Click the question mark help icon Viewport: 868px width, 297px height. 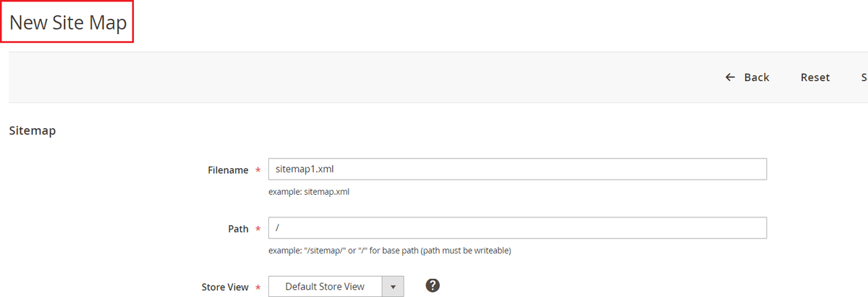(x=433, y=285)
